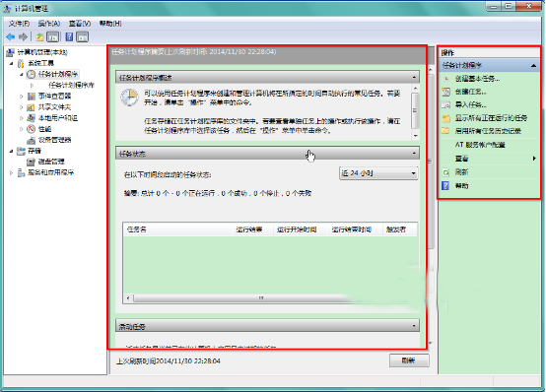Click the blue Help toolbar icon
Viewport: 546px width, 392px height.
(69, 36)
